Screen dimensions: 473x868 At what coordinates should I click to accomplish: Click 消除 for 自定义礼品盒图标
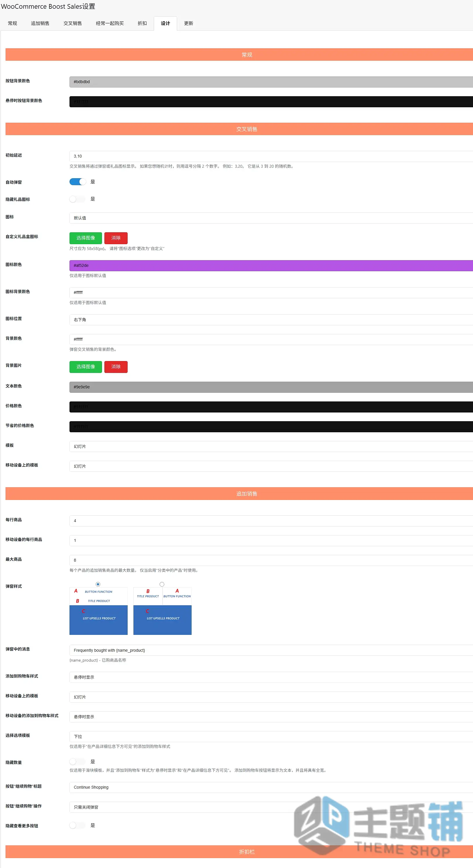click(116, 238)
